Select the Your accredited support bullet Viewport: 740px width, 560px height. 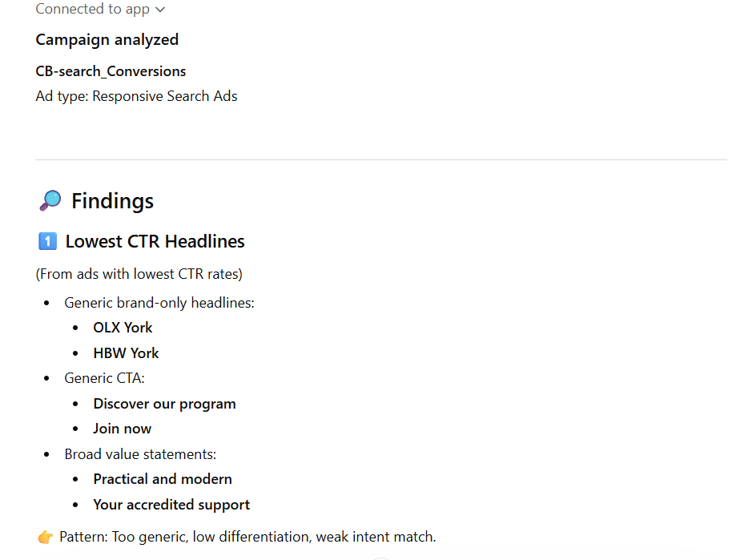pyautogui.click(x=171, y=504)
